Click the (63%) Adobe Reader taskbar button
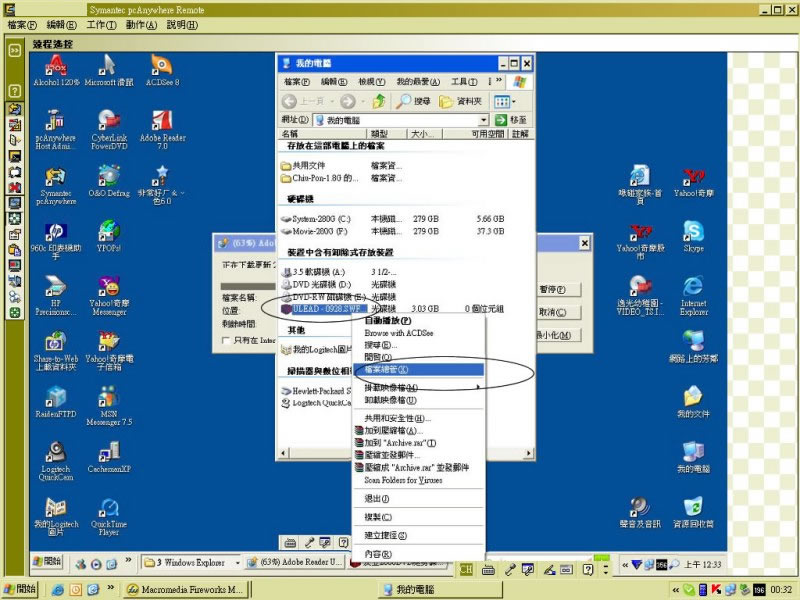This screenshot has height=600, width=800. [295, 562]
